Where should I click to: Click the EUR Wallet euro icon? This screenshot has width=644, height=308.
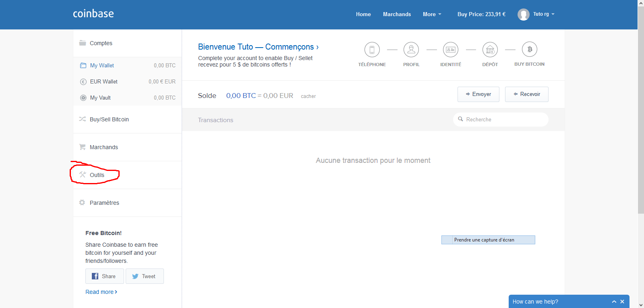pos(83,81)
